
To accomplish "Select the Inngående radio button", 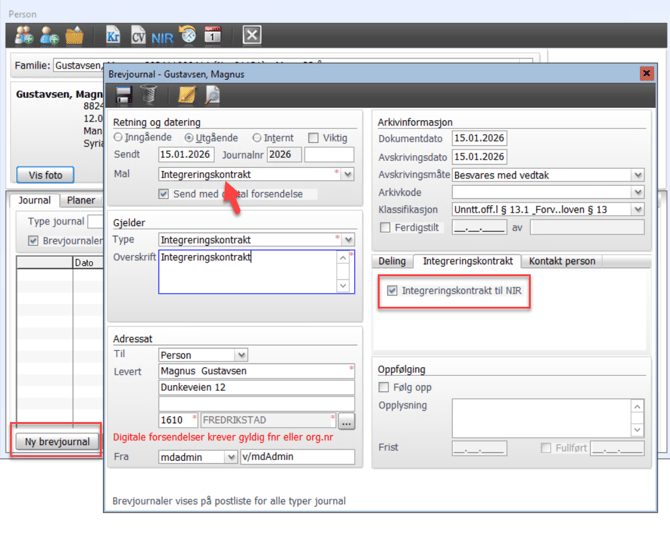I will tap(119, 138).
